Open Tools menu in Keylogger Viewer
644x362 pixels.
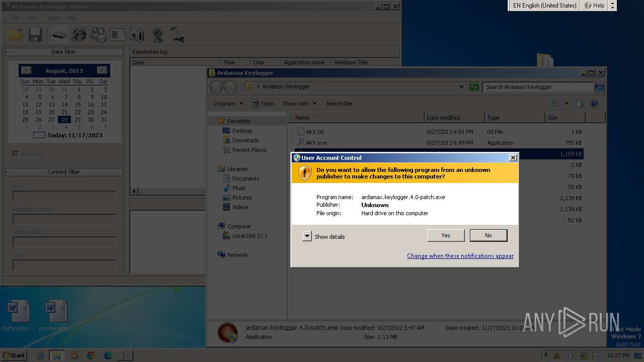(52, 18)
